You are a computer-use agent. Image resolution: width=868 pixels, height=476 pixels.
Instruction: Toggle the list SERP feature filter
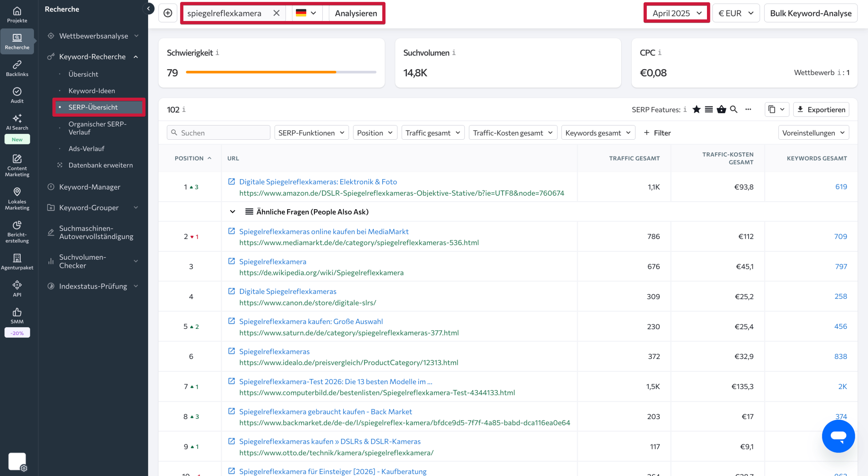(x=709, y=110)
